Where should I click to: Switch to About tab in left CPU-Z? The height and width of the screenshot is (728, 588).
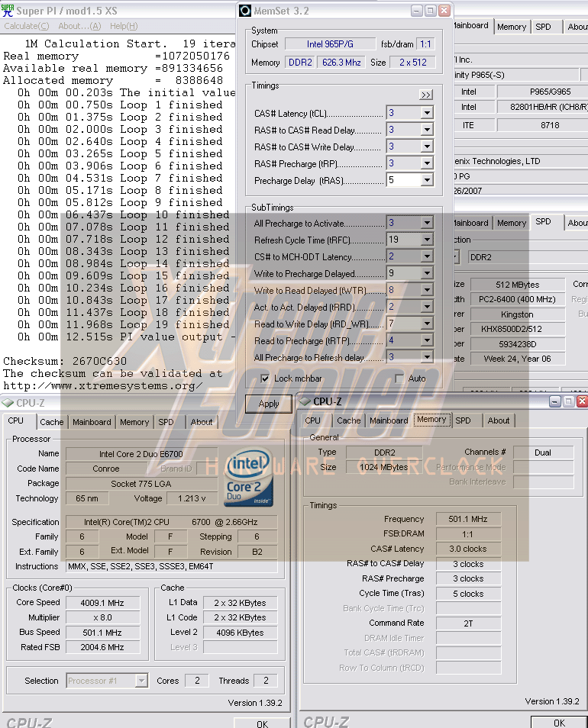click(202, 422)
